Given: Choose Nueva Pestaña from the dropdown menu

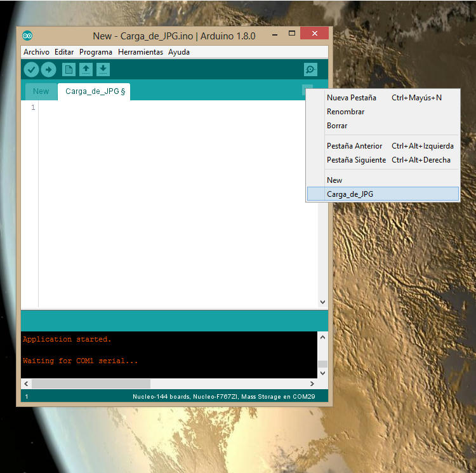Looking at the screenshot, I should (383, 98).
